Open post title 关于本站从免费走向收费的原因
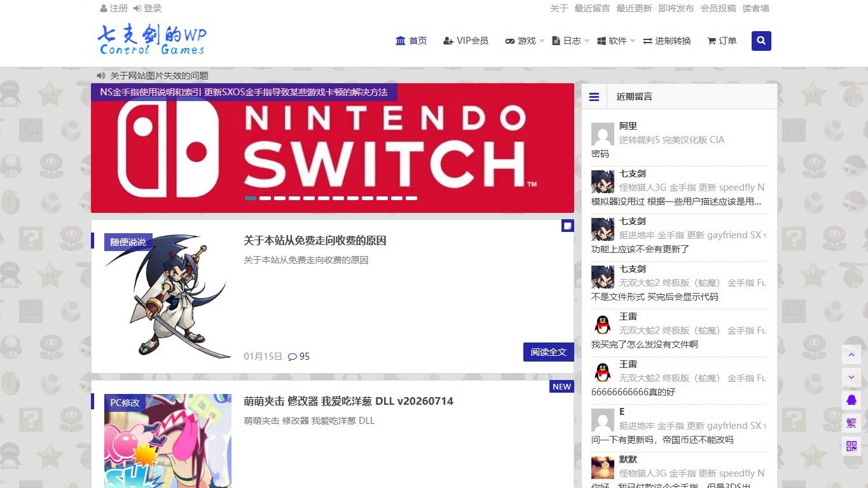The image size is (868, 488). [315, 241]
